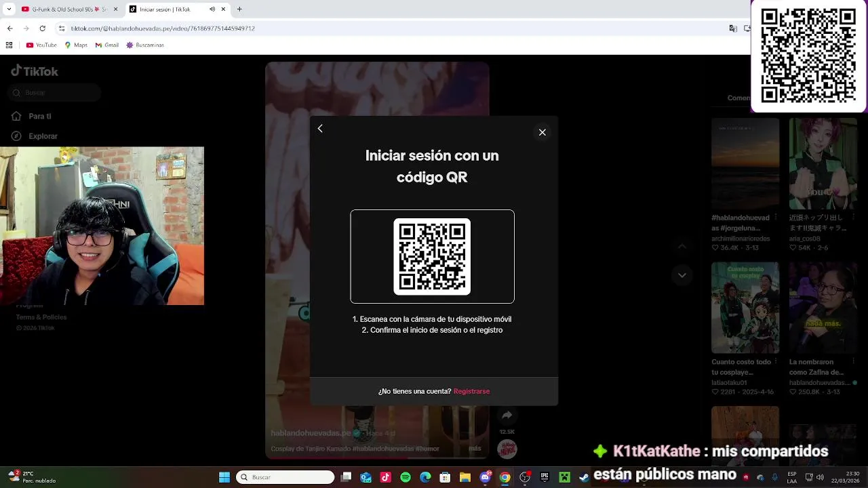Viewport: 868px width, 488px height.
Task: Click the Registrarse link in the dialog
Action: (x=471, y=391)
